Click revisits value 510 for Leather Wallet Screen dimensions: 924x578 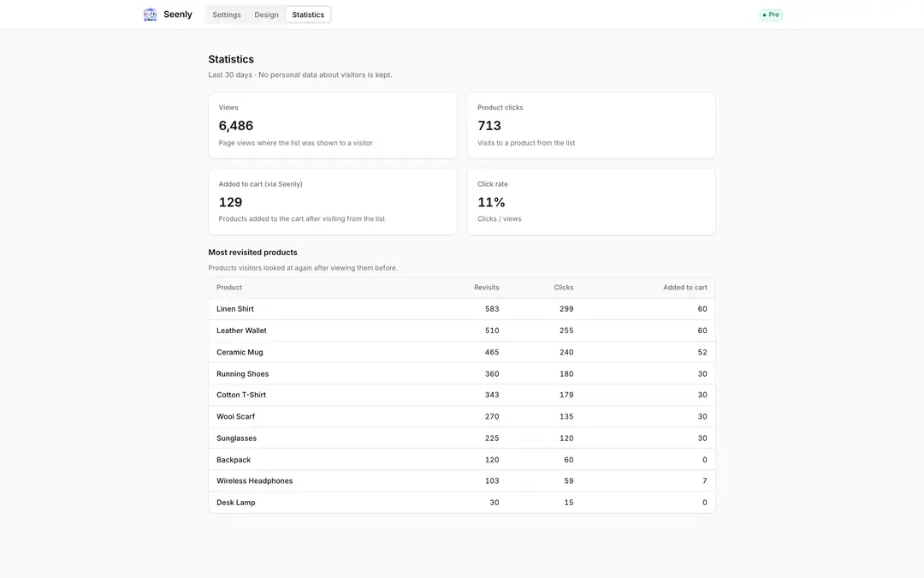click(x=492, y=331)
